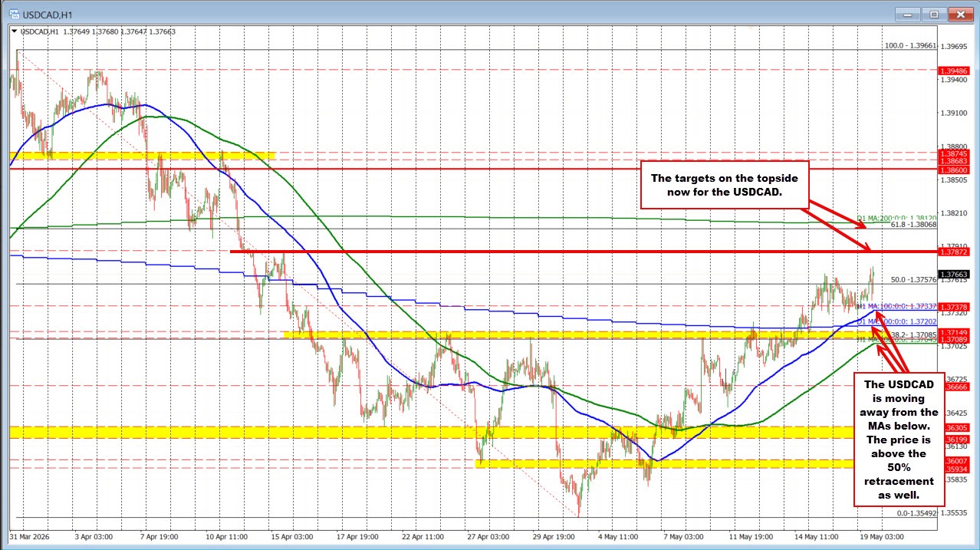Click the red price tag 1.37149

953,332
